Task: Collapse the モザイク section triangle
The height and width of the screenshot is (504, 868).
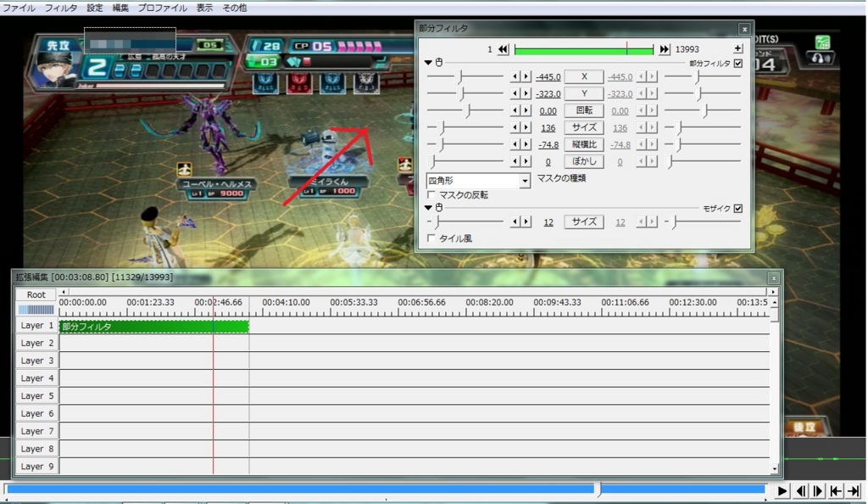Action: (x=428, y=208)
